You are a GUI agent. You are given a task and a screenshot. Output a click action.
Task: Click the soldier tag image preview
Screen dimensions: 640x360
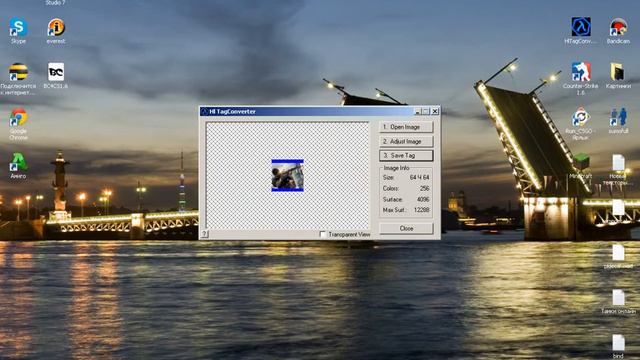coord(287,175)
